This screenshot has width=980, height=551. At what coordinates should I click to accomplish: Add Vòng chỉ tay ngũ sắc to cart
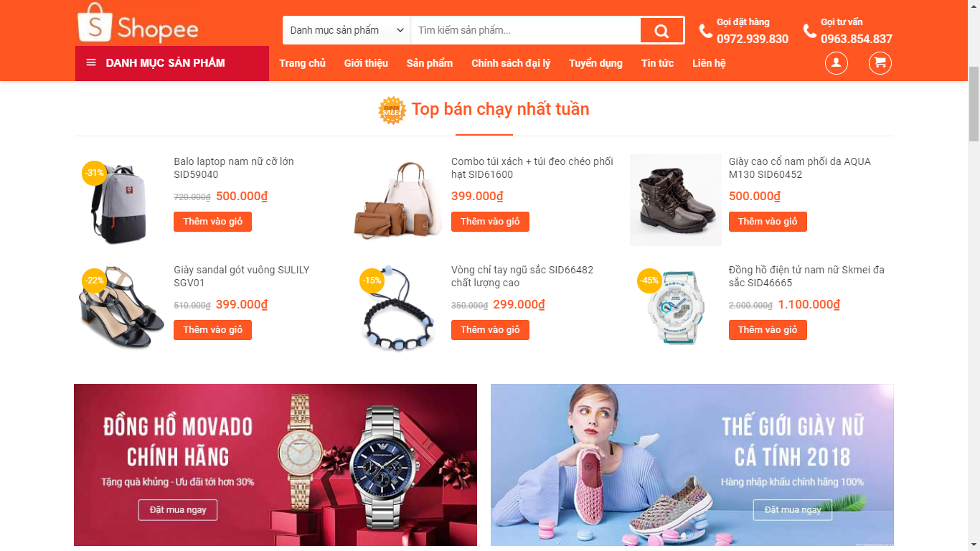[x=490, y=330]
